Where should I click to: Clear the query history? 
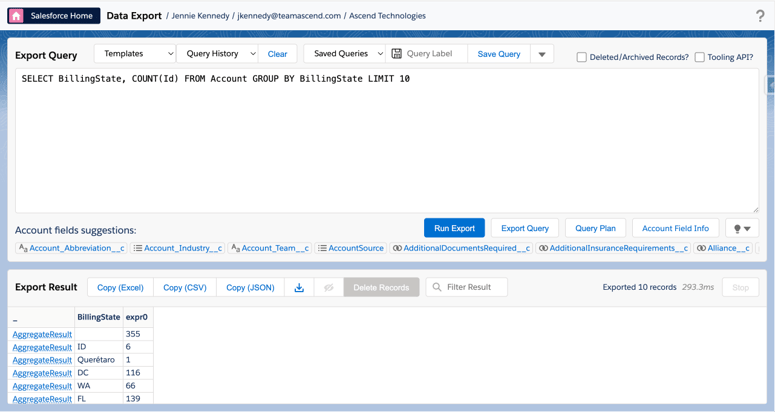pyautogui.click(x=277, y=54)
